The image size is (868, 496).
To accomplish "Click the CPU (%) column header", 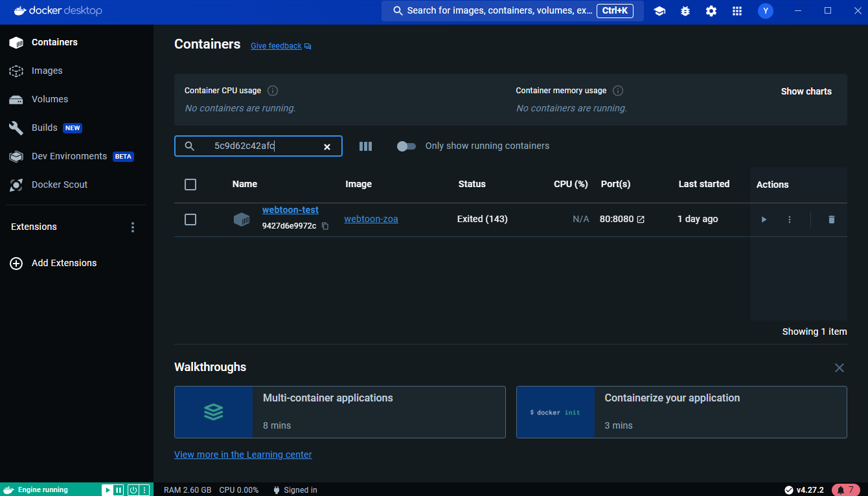I will [x=571, y=184].
